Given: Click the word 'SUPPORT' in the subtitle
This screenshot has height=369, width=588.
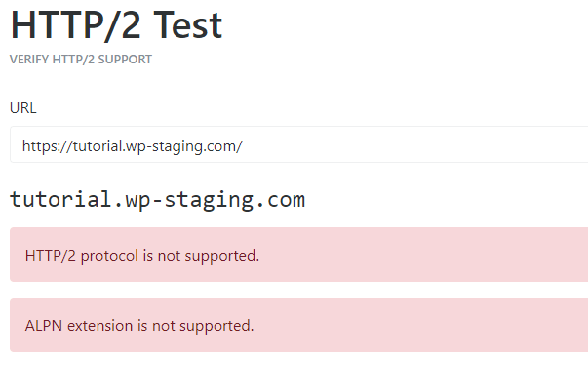Looking at the screenshot, I should 125,60.
